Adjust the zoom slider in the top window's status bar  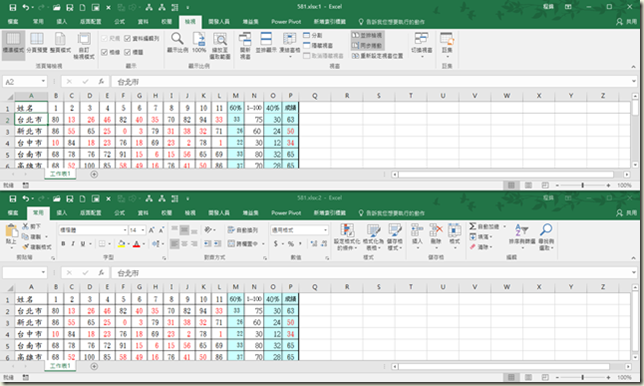click(582, 185)
